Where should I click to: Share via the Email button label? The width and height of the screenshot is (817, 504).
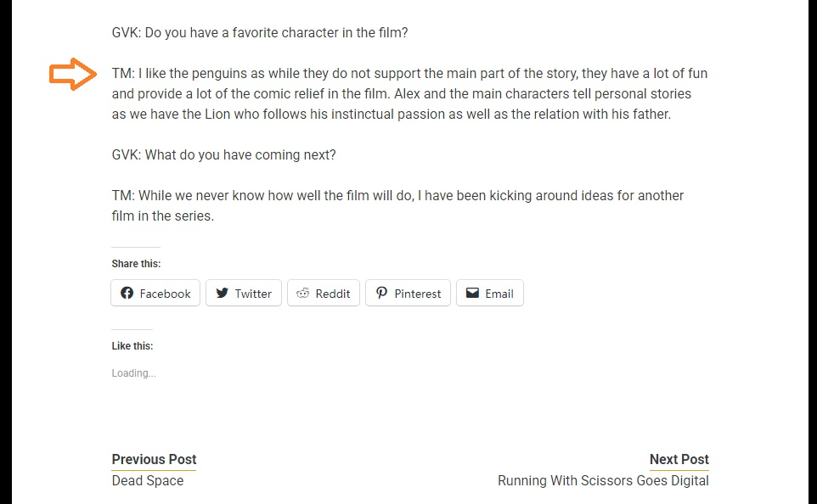499,294
